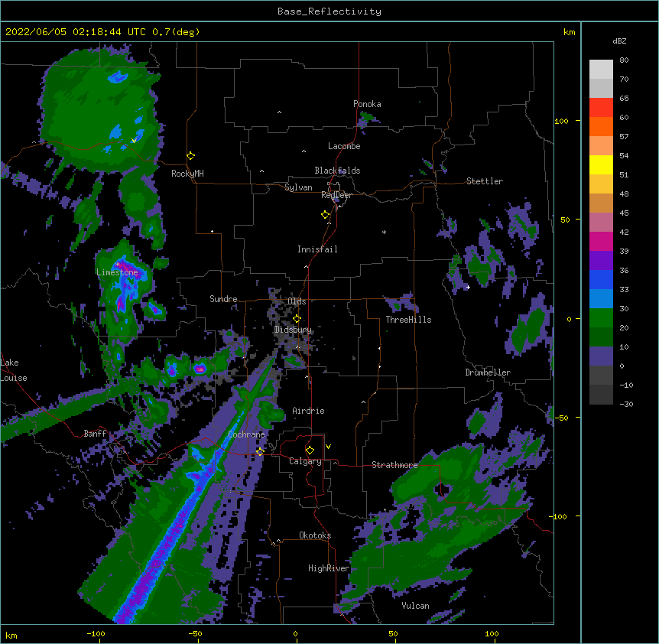659x644 pixels.
Task: Click the -100 tick on right axis
Action: 558,516
